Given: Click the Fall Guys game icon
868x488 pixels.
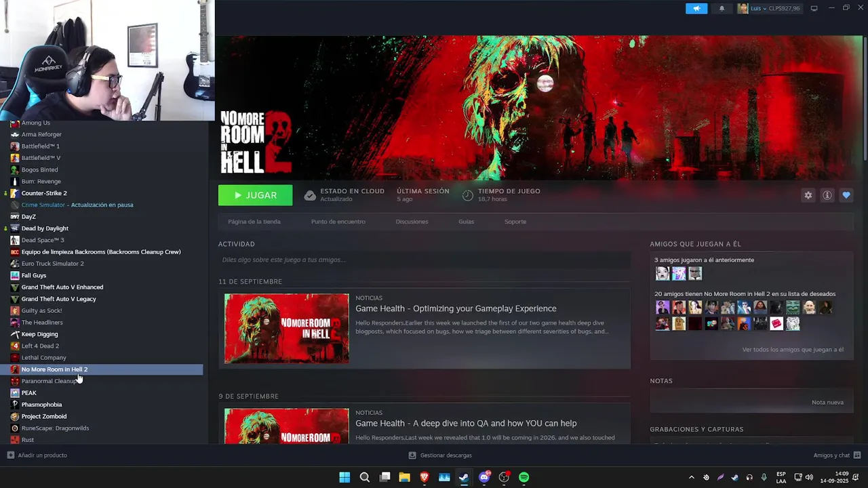Looking at the screenshot, I should (15, 275).
